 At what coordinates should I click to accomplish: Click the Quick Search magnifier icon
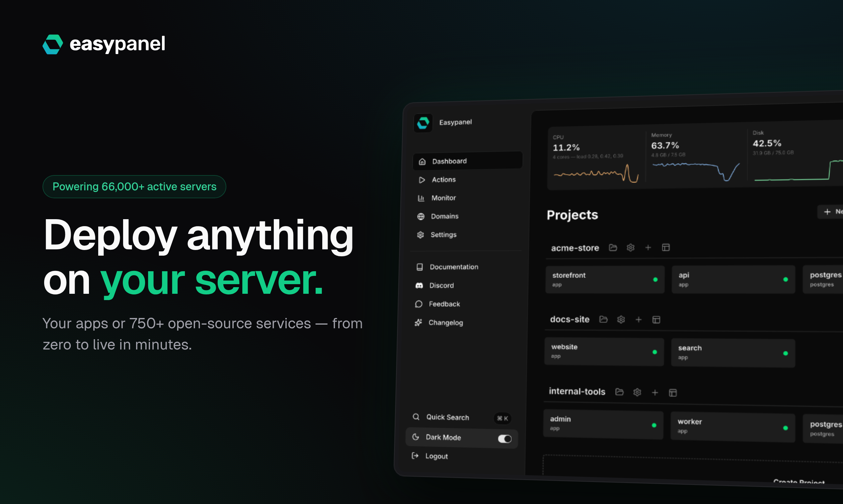click(x=416, y=417)
